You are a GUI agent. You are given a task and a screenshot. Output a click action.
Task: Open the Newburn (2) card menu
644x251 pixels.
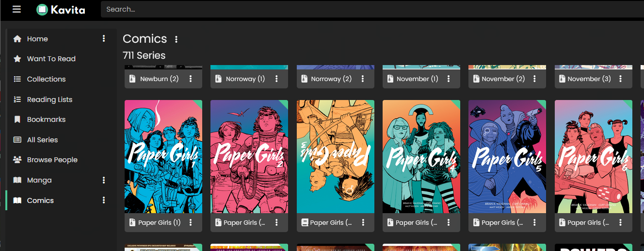tap(191, 79)
